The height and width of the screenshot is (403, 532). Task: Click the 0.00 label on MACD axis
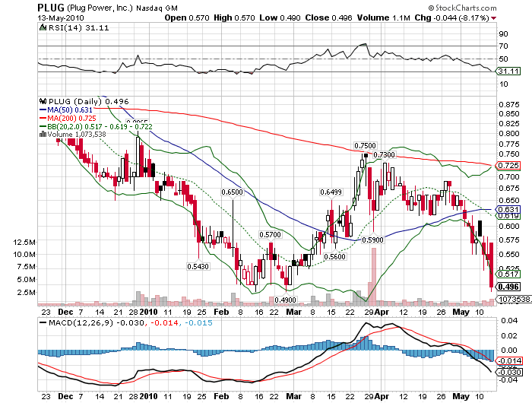tap(509, 350)
